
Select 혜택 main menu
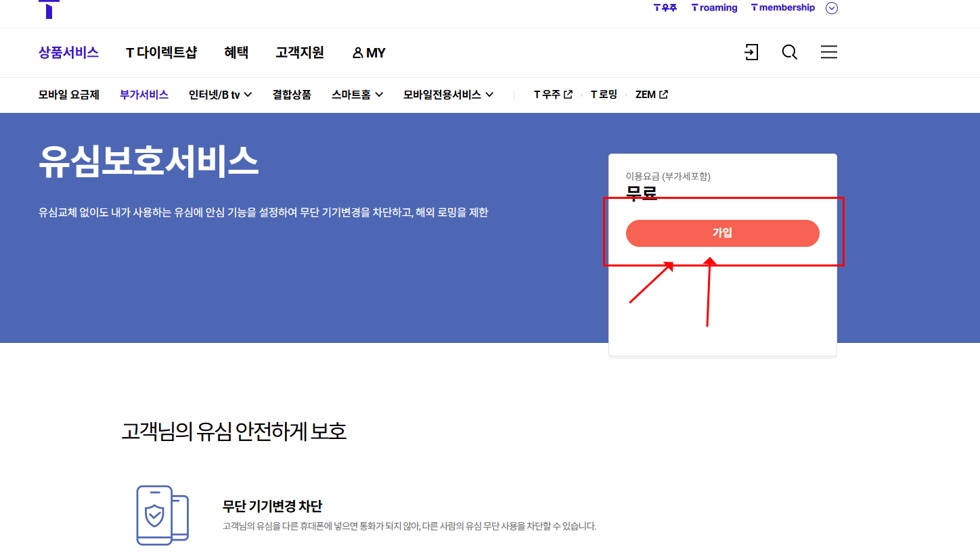[236, 53]
